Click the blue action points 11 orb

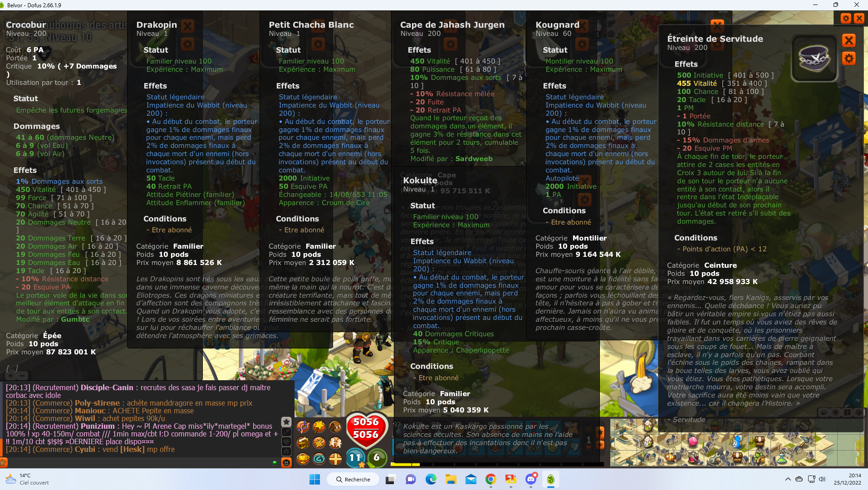(x=355, y=458)
